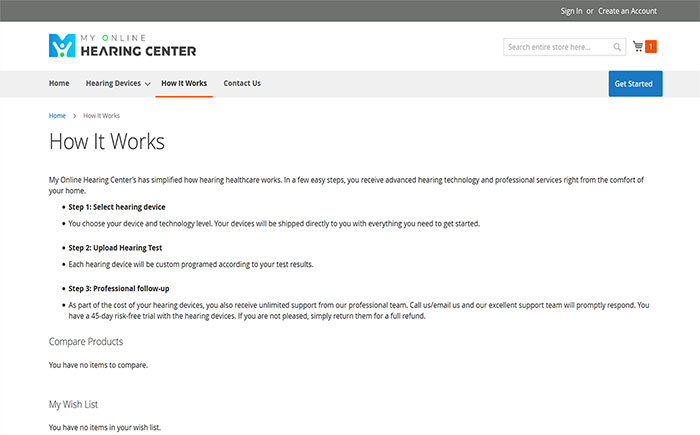The height and width of the screenshot is (435, 700).
Task: Click the orange cart item count badge
Action: [x=651, y=46]
